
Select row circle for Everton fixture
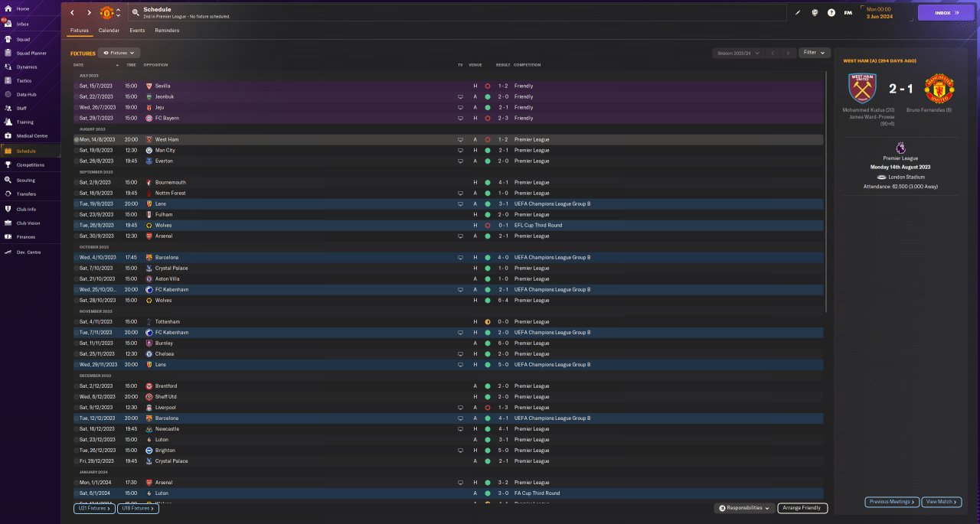pos(77,161)
